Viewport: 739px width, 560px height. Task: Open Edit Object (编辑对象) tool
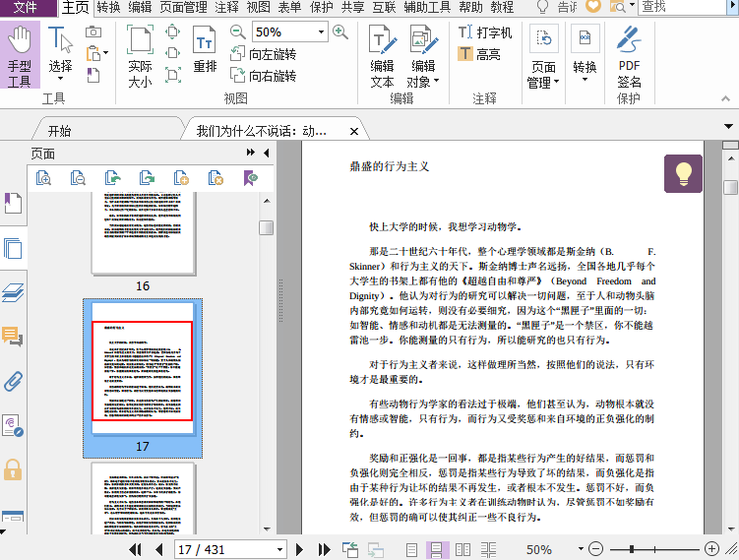click(x=423, y=56)
